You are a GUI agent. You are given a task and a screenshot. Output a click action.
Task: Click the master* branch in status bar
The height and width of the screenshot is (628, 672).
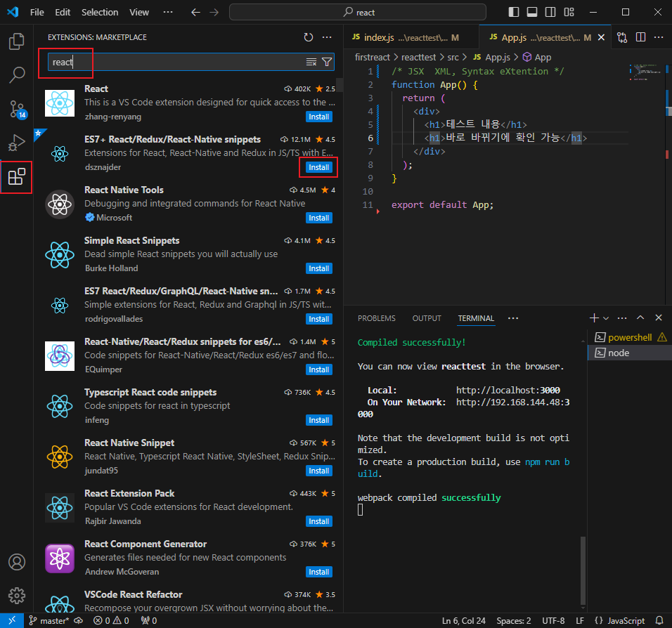point(49,620)
